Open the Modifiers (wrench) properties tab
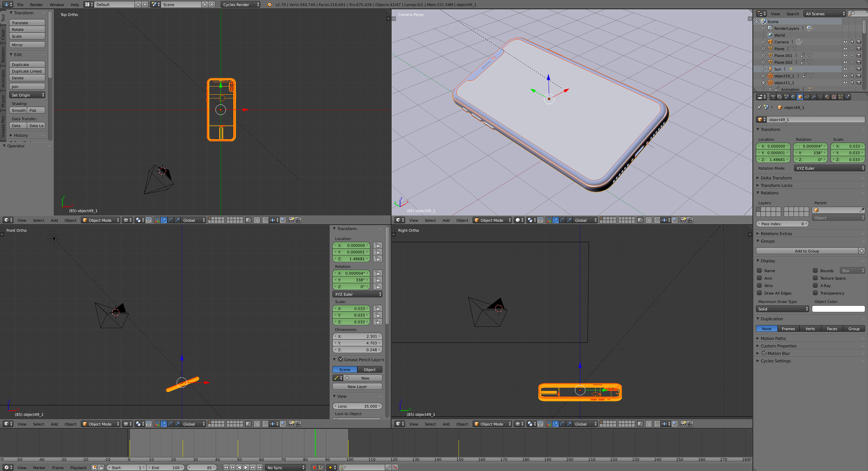The width and height of the screenshot is (868, 471). (814, 97)
